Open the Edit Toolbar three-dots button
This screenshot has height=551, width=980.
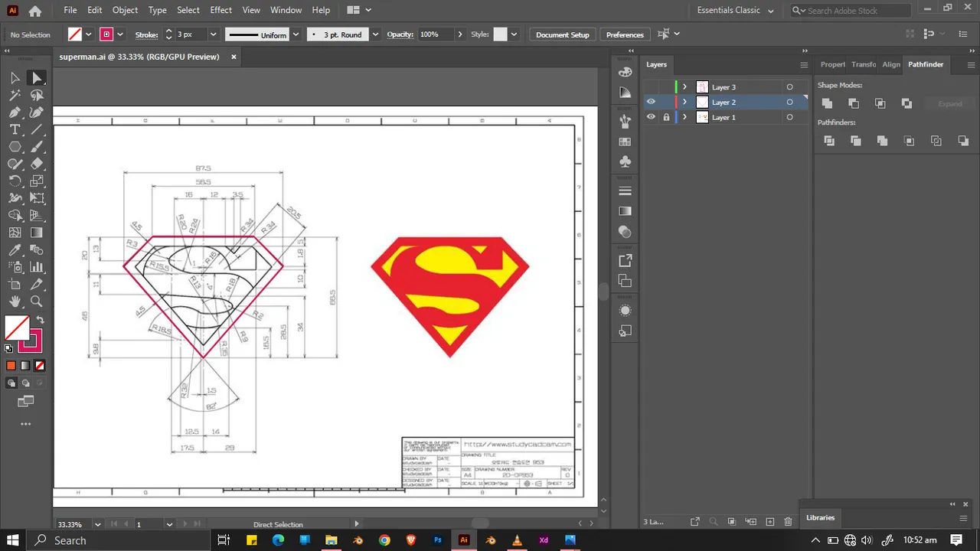25,424
